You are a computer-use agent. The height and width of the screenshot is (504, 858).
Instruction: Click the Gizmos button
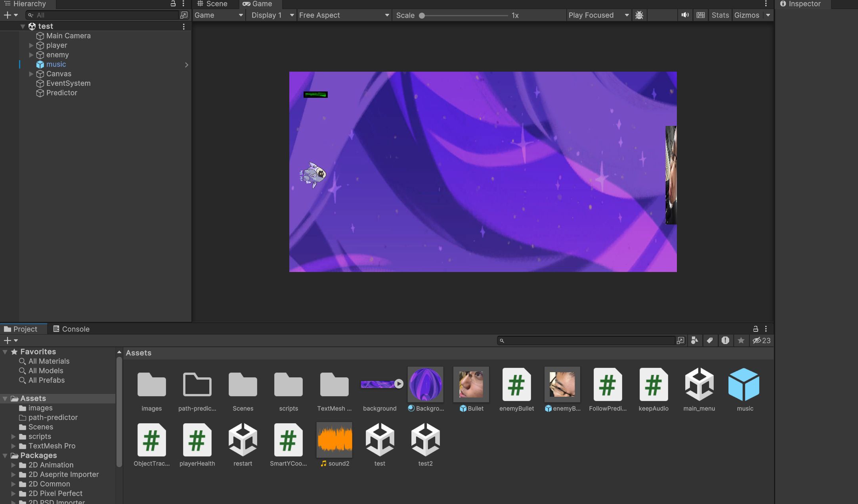click(746, 15)
